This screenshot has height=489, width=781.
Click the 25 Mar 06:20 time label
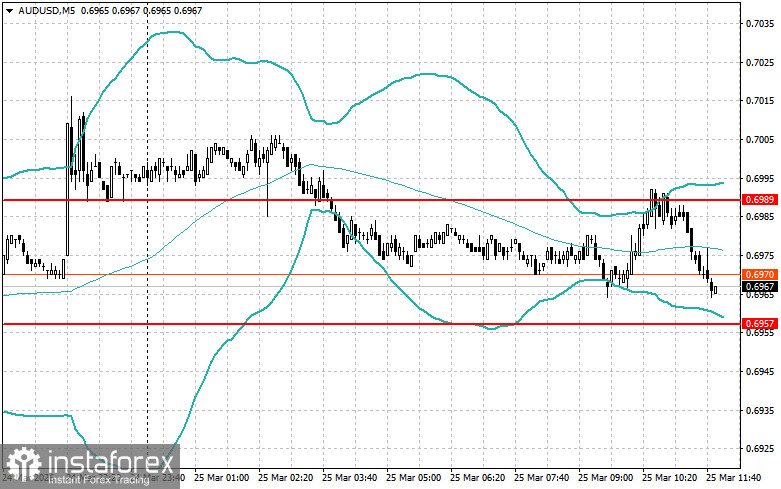pyautogui.click(x=478, y=478)
